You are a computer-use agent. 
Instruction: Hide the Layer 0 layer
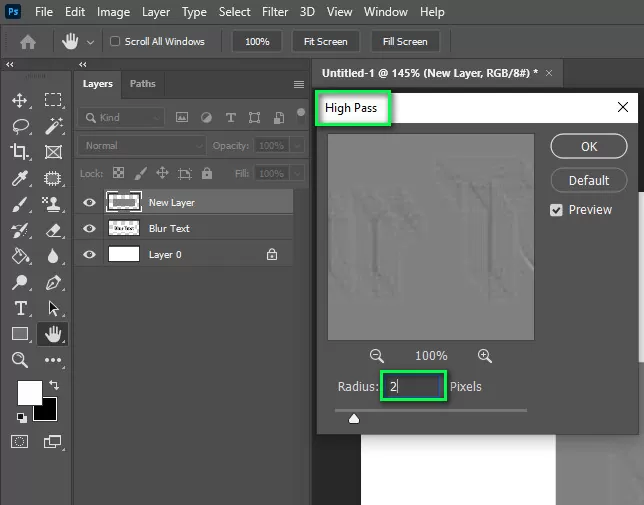point(89,255)
